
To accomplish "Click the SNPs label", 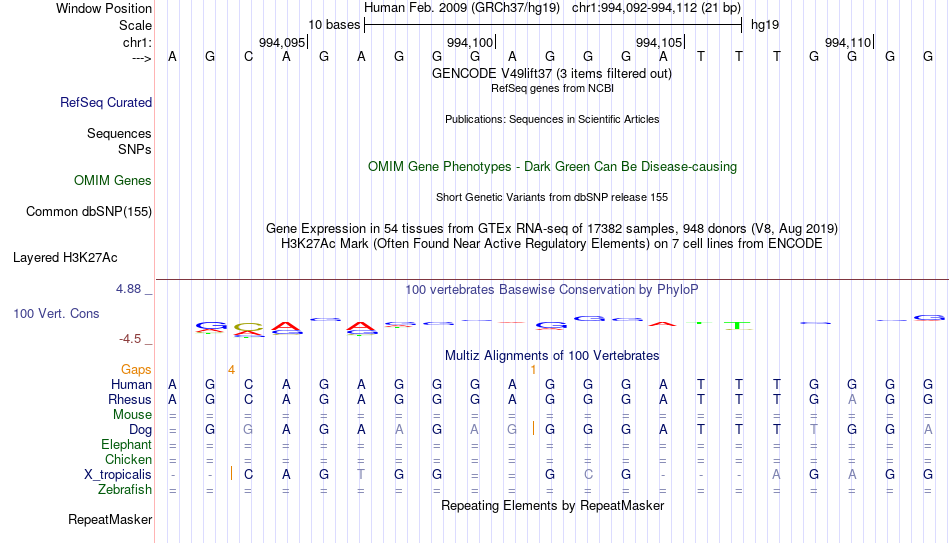I will click(x=135, y=149).
